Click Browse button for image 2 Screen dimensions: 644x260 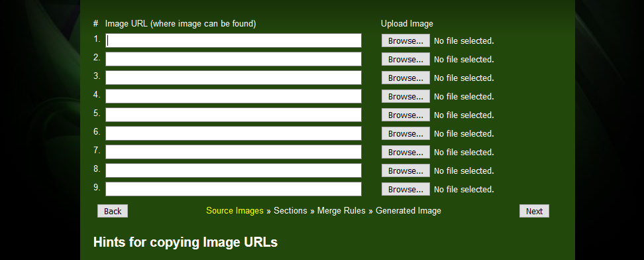[x=405, y=59]
